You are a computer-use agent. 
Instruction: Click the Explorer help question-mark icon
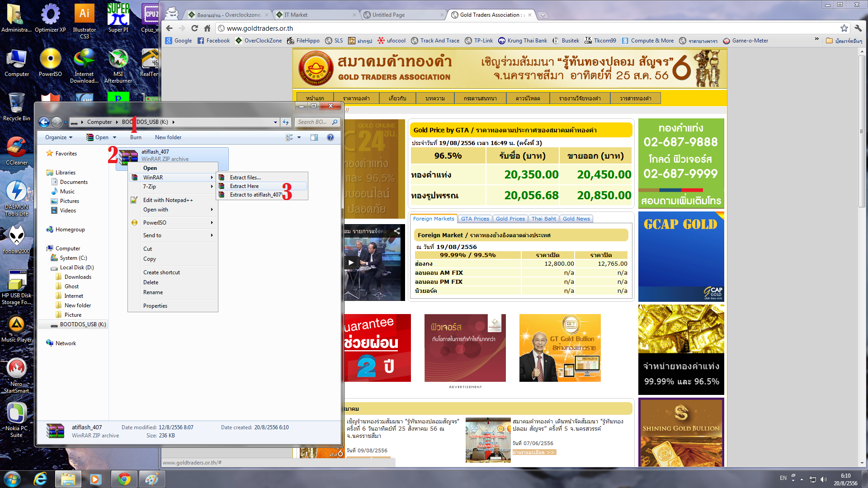pyautogui.click(x=330, y=137)
